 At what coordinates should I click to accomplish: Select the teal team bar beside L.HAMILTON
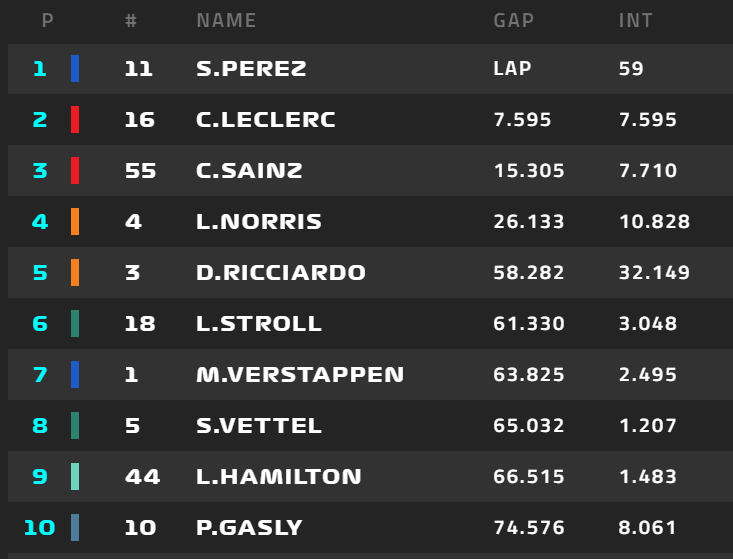pos(75,476)
